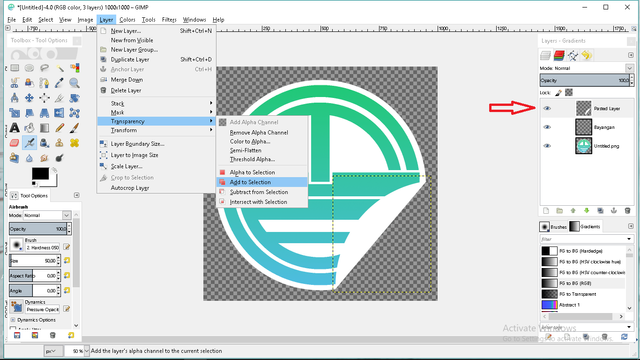Open the gradient filter dropdown
The height and width of the screenshot is (360, 640).
pyautogui.click(x=629, y=239)
